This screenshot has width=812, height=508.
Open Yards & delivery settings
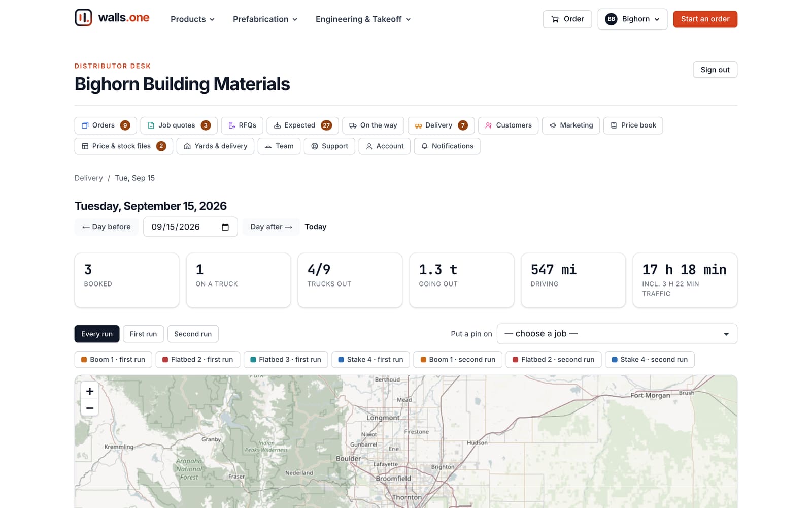215,146
